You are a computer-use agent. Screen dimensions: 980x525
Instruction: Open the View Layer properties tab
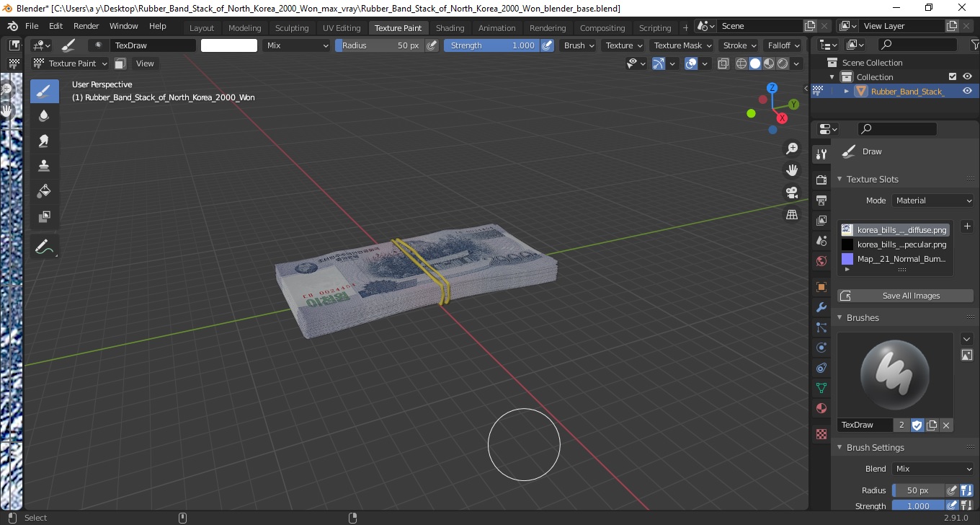pos(821,221)
